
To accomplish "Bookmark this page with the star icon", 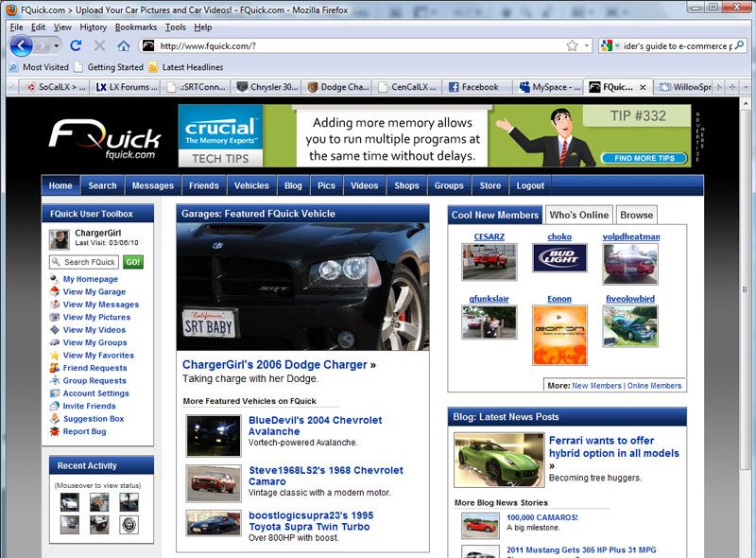I will (x=572, y=45).
